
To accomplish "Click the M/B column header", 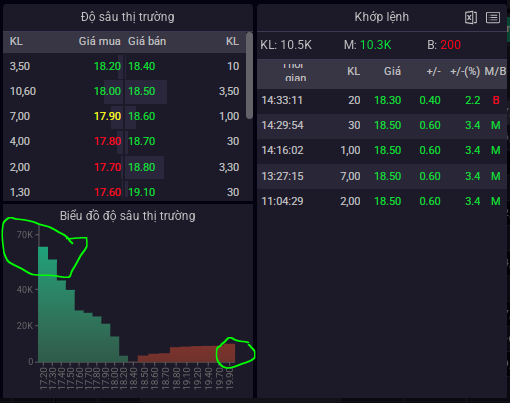I will (495, 71).
